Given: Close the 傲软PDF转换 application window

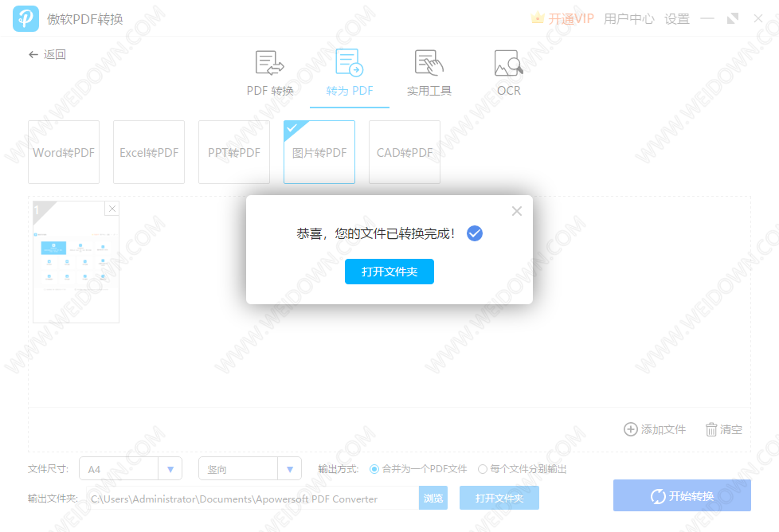Looking at the screenshot, I should point(758,19).
